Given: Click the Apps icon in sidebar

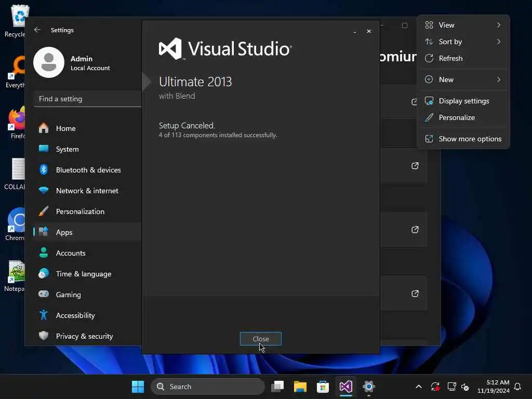Looking at the screenshot, I should [x=44, y=232].
